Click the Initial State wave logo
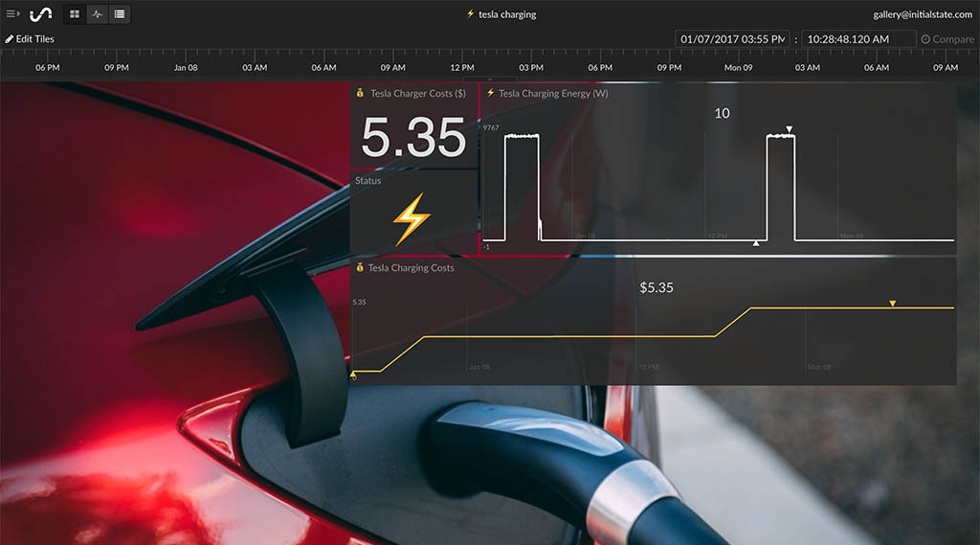This screenshot has width=980, height=545. (x=41, y=14)
